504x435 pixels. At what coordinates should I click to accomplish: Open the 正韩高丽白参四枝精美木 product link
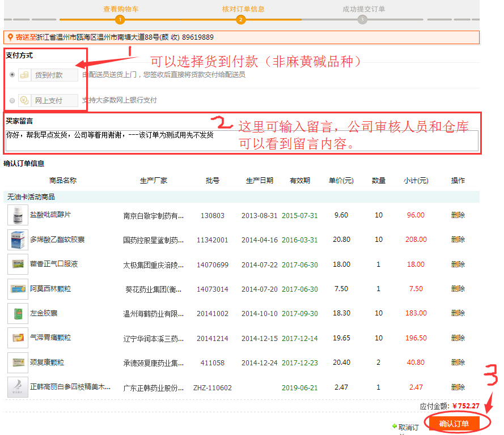pos(70,387)
